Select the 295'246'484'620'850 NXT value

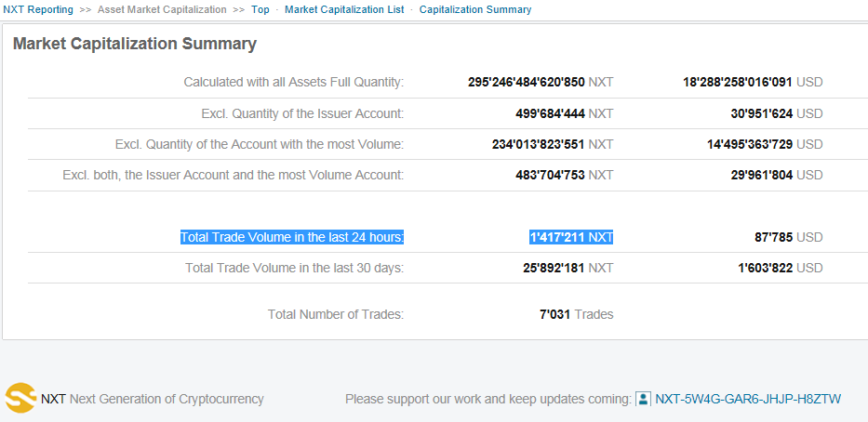pos(541,83)
